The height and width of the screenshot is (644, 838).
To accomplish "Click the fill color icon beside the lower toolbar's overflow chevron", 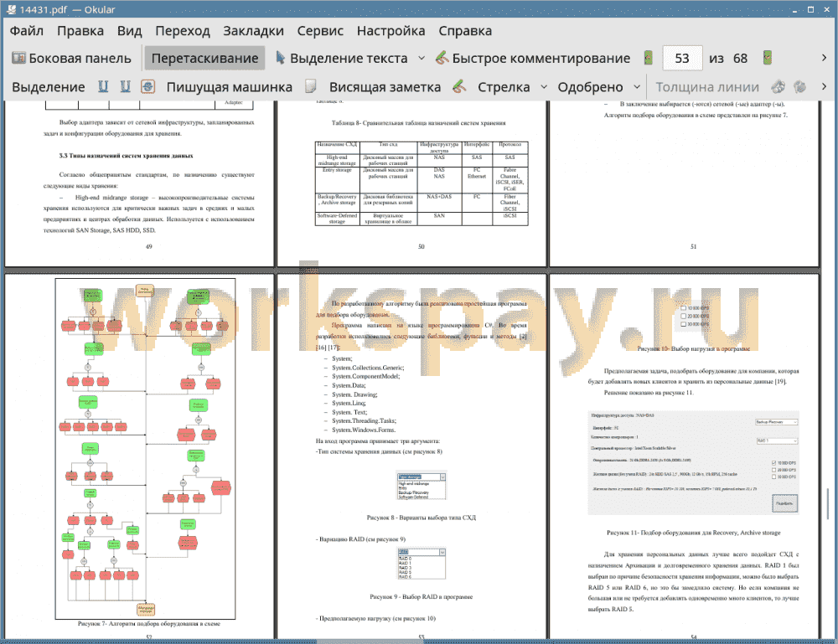I will [800, 86].
